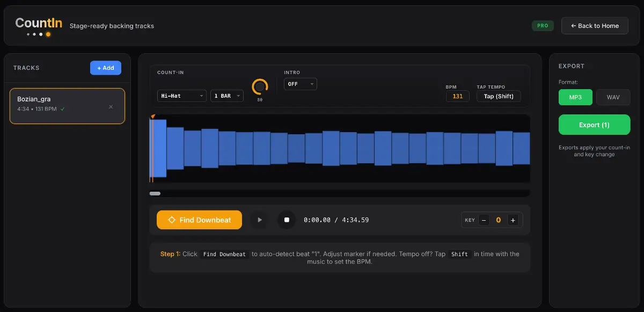Click the Find Downbeat code hint in instructions
This screenshot has width=644, height=312.
pyautogui.click(x=224, y=255)
